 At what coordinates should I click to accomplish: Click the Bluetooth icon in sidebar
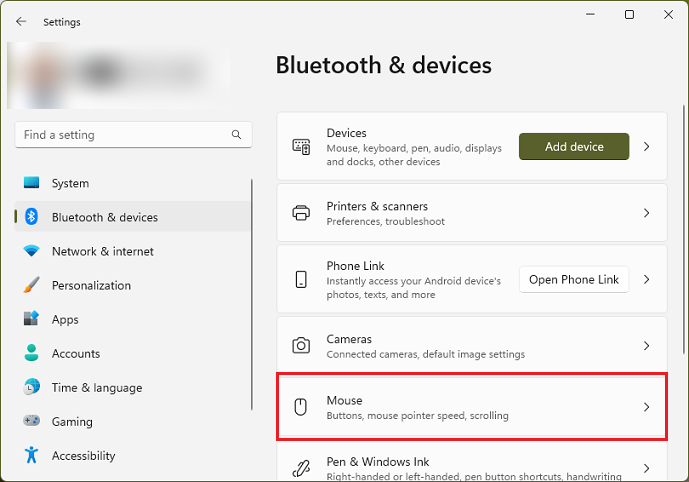point(31,217)
